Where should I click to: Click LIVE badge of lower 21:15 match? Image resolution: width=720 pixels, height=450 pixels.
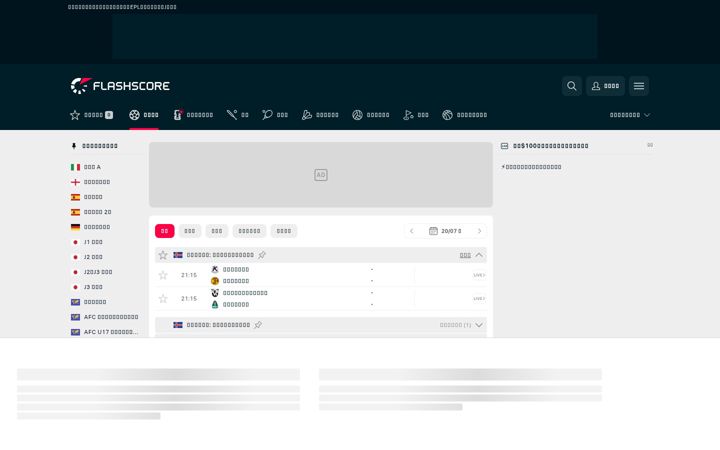click(x=479, y=298)
